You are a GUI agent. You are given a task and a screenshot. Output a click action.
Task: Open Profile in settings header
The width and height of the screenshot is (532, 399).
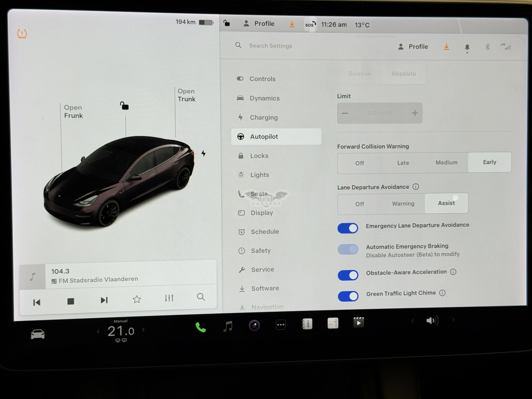click(x=413, y=47)
